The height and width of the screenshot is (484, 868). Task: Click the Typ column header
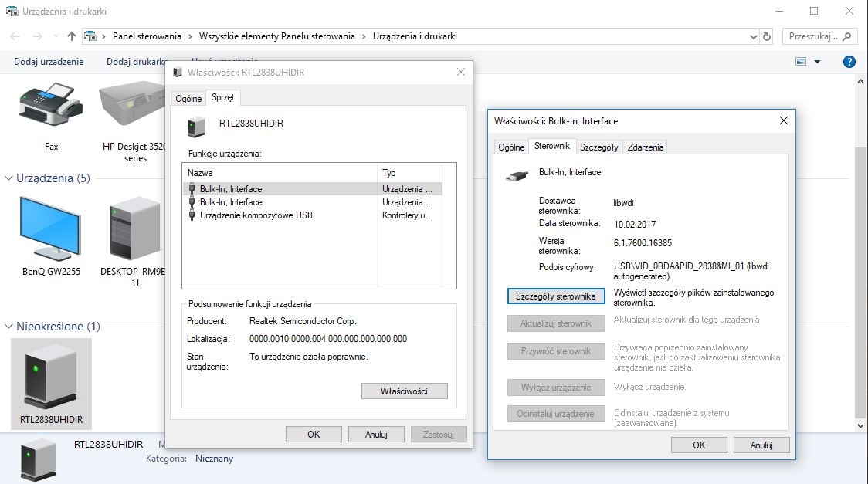tap(409, 173)
